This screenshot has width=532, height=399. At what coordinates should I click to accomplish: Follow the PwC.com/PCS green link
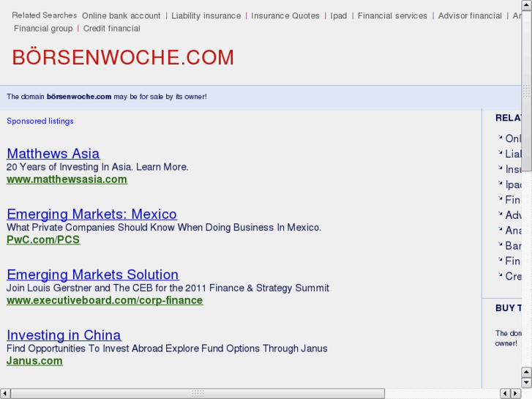click(x=43, y=239)
